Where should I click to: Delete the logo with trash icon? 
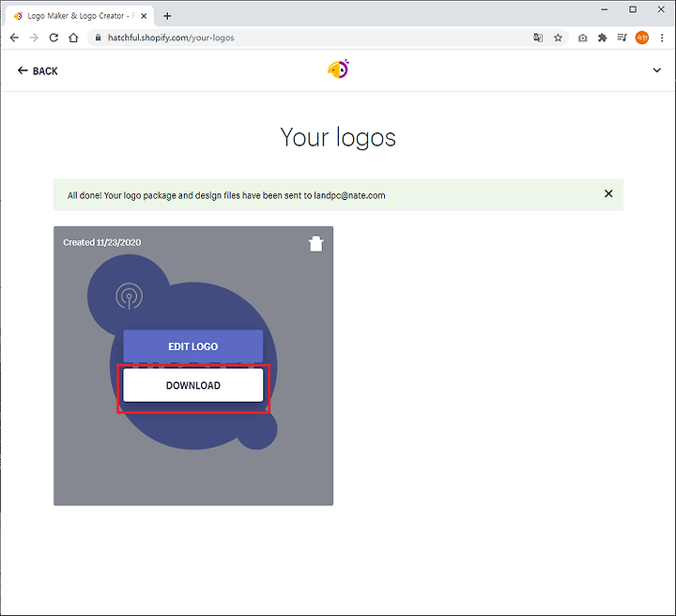[316, 243]
